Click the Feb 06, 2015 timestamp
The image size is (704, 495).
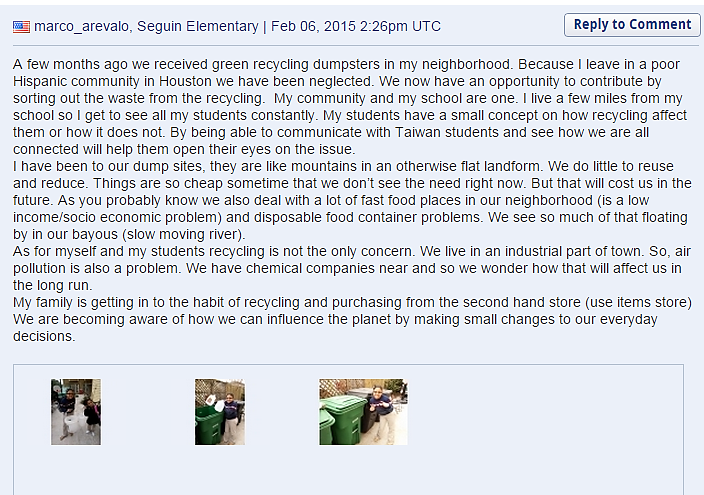tap(356, 27)
